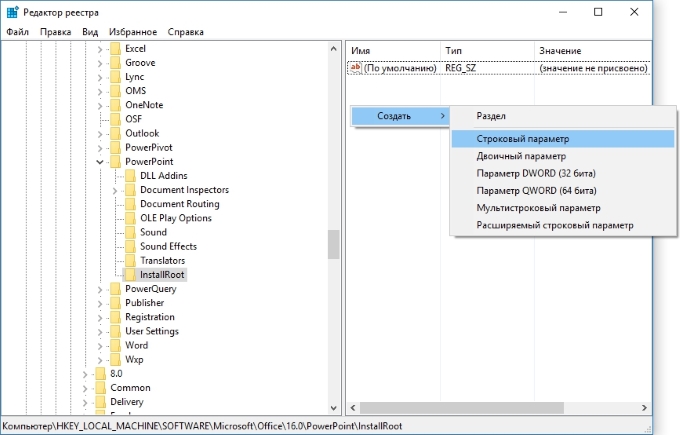This screenshot has width=680, height=435.
Task: Click the tree scrollbar down arrow
Action: [x=333, y=408]
